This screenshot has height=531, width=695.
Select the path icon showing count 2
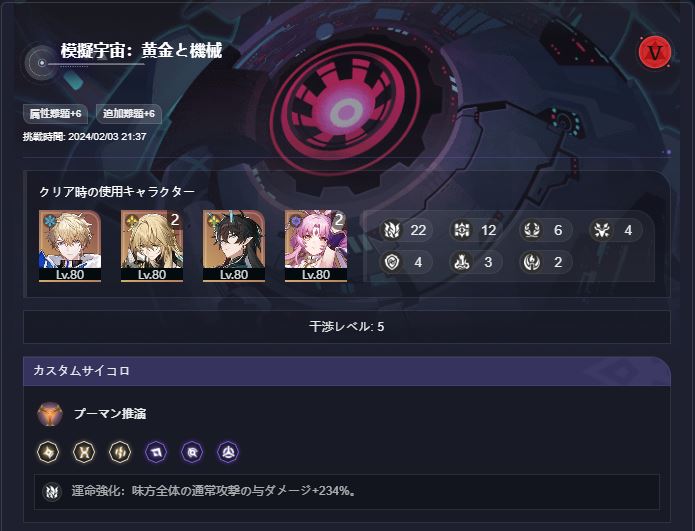coord(531,262)
